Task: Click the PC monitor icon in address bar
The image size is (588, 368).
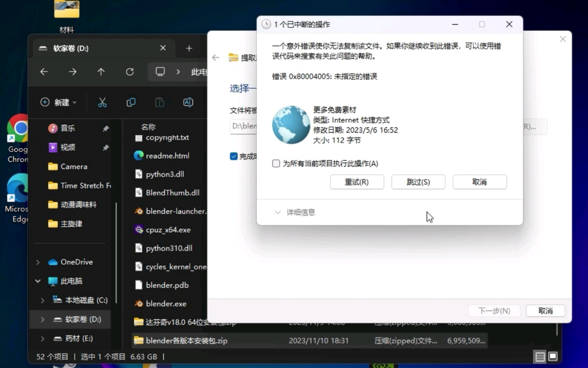Action: coord(160,72)
